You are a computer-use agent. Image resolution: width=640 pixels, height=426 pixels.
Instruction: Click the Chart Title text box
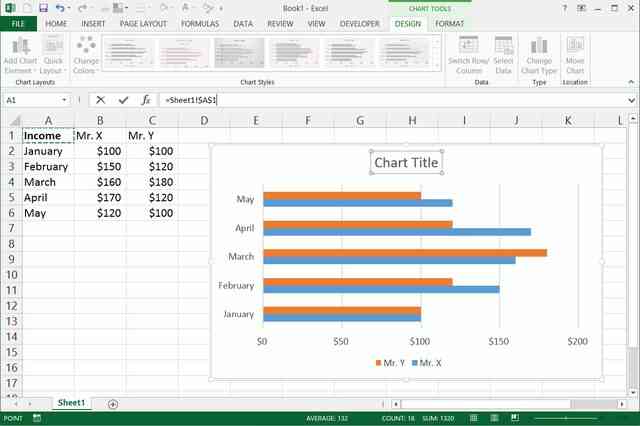coord(405,163)
